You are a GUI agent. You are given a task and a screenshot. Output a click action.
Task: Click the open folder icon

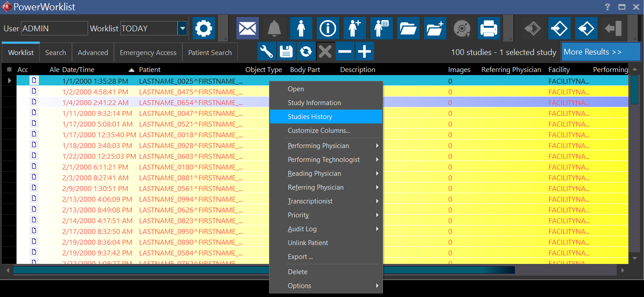click(x=408, y=29)
